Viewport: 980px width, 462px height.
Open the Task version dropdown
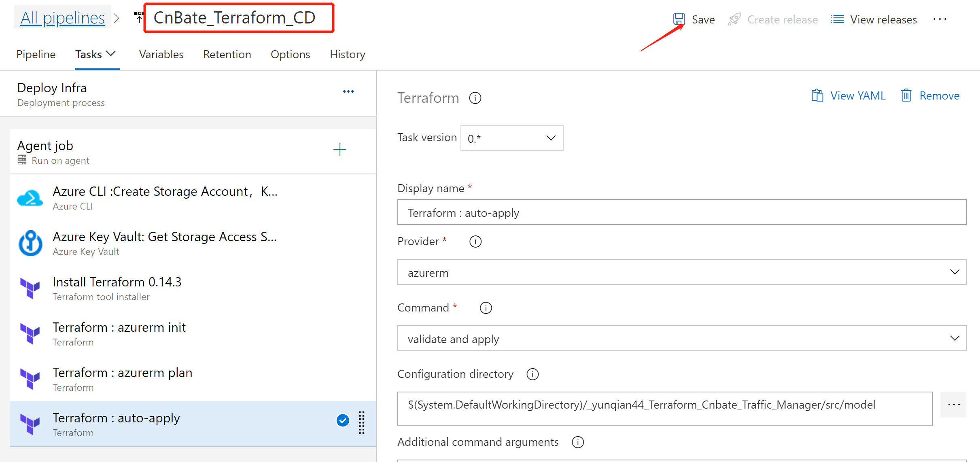click(512, 138)
